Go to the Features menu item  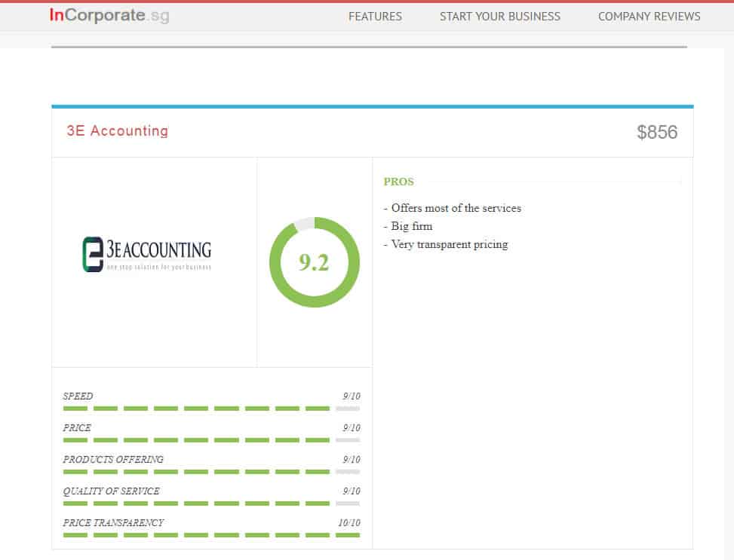point(375,17)
